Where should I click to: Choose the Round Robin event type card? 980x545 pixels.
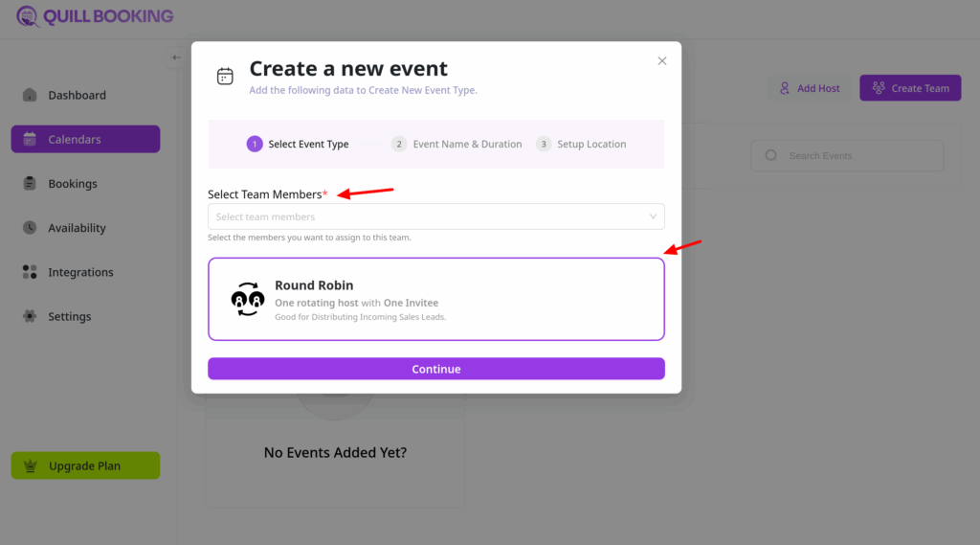tap(435, 299)
